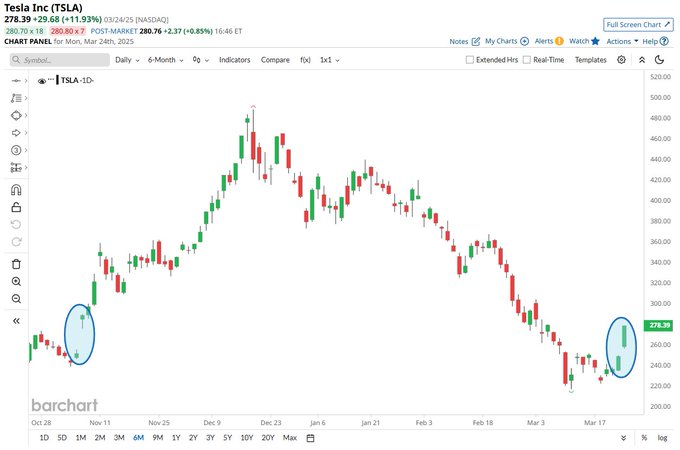Click the TSLA -1D- legend label

point(77,80)
